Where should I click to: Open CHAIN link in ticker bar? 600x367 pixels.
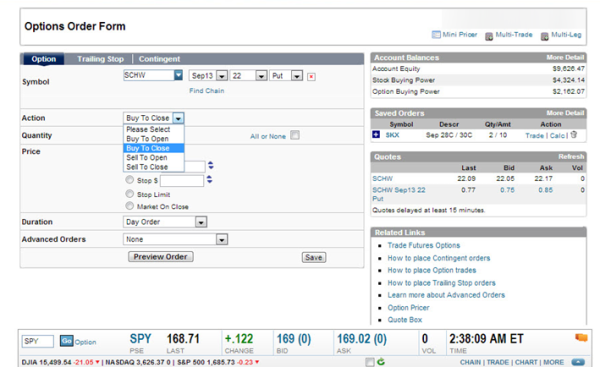coord(470,362)
